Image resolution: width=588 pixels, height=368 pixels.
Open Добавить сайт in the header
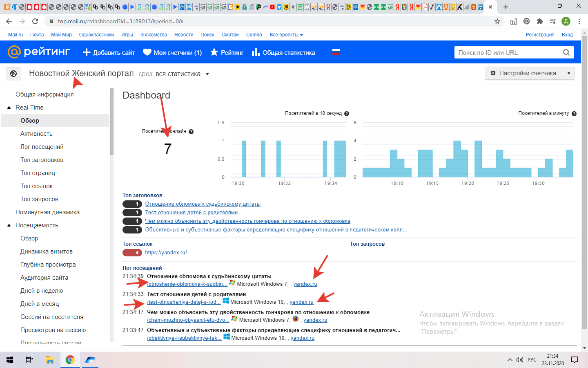pos(109,52)
